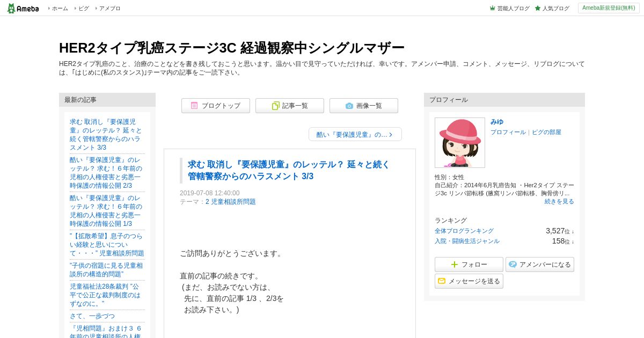Open the 記事一覧 tab
This screenshot has width=644, height=338.
290,106
